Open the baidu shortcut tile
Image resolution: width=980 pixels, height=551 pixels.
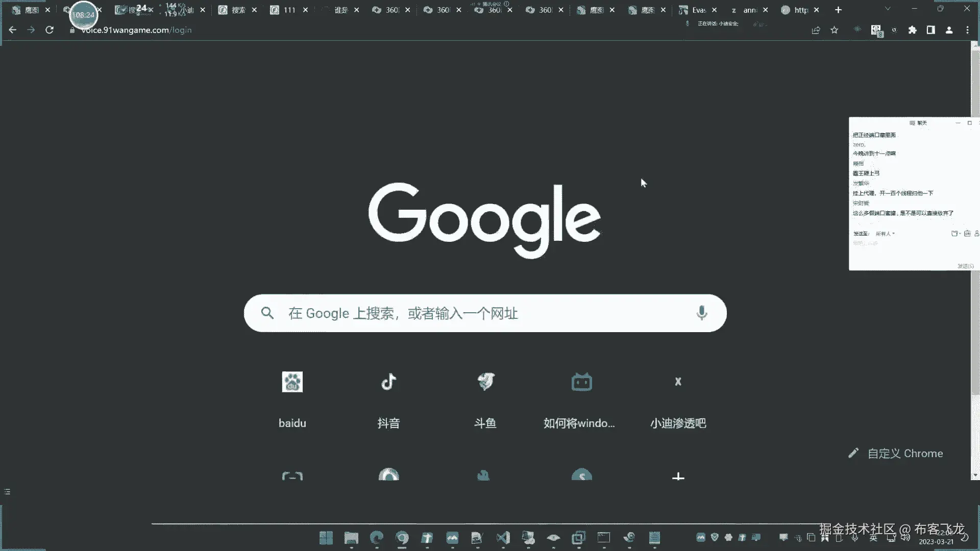click(x=292, y=382)
